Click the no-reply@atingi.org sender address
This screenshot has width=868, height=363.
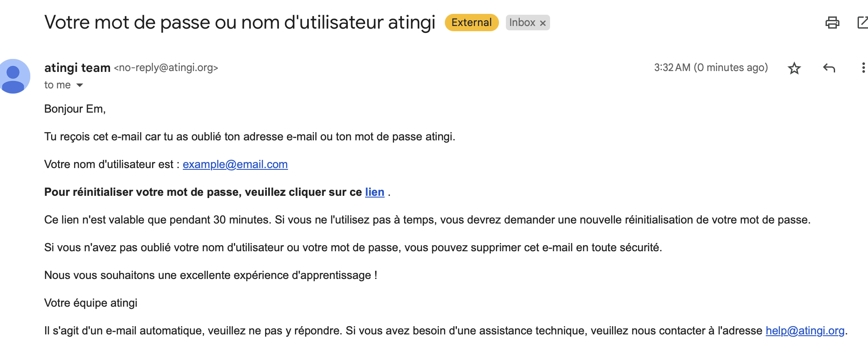tap(166, 68)
